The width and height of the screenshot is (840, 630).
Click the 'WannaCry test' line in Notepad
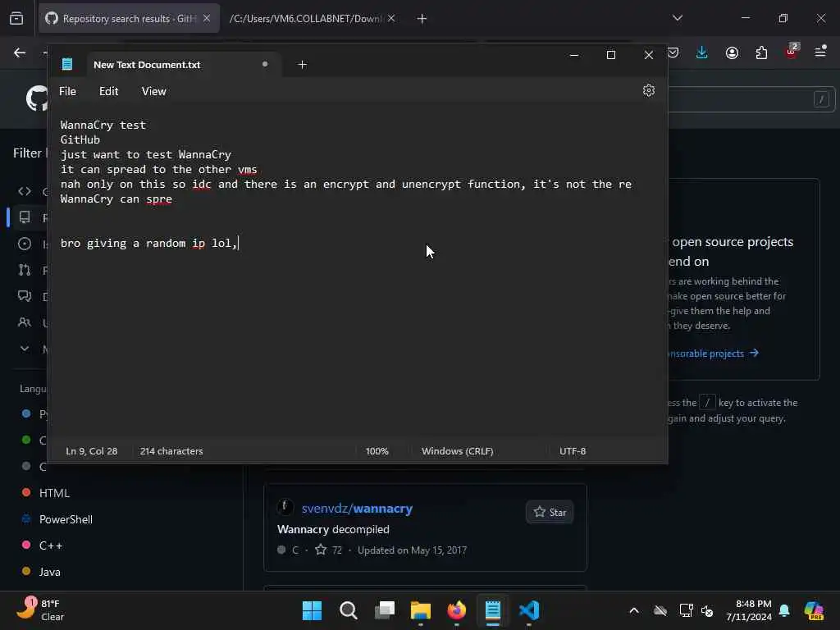(103, 125)
